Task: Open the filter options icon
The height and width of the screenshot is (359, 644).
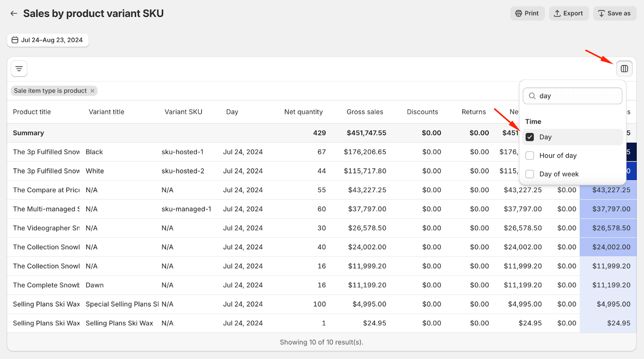Action: (x=19, y=69)
